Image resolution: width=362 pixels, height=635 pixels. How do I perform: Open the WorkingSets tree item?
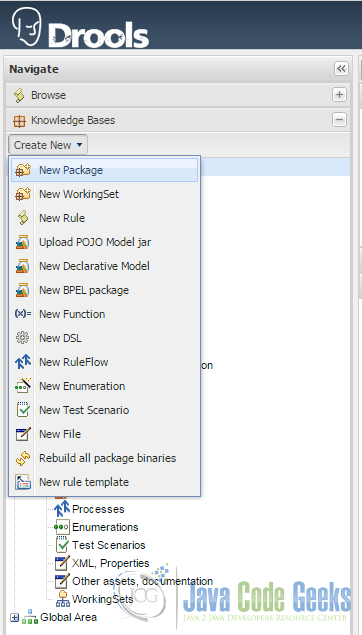click(x=102, y=599)
